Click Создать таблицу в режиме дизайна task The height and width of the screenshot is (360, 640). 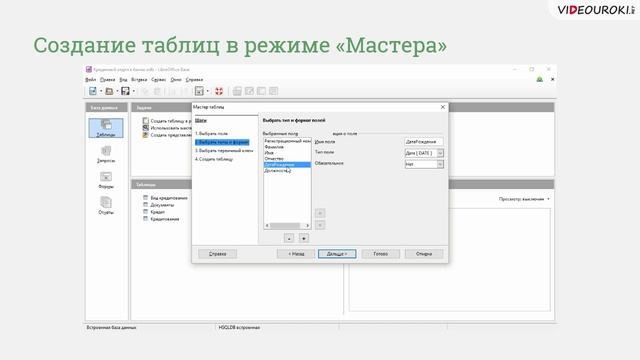pyautogui.click(x=167, y=121)
